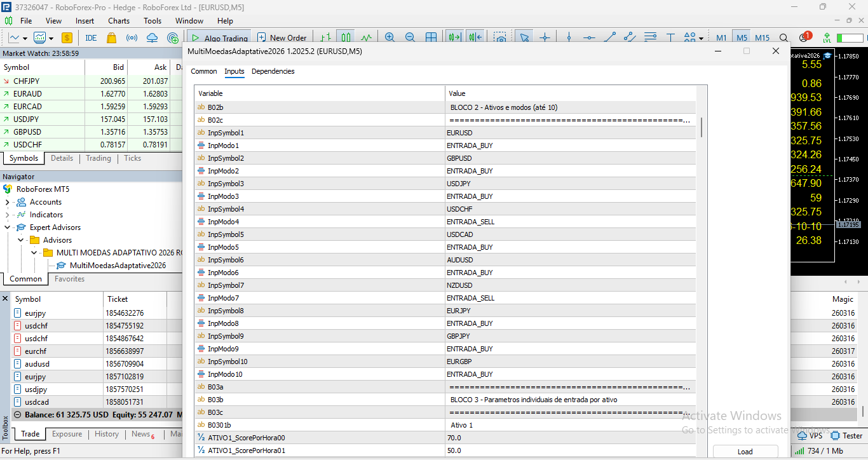Image resolution: width=868 pixels, height=460 pixels.
Task: Open Favorites tab in Navigator
Action: tap(69, 279)
